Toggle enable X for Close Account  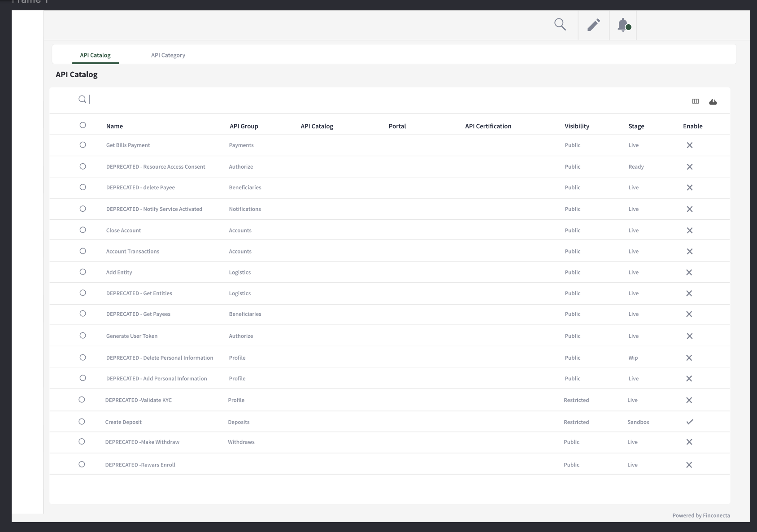click(690, 231)
